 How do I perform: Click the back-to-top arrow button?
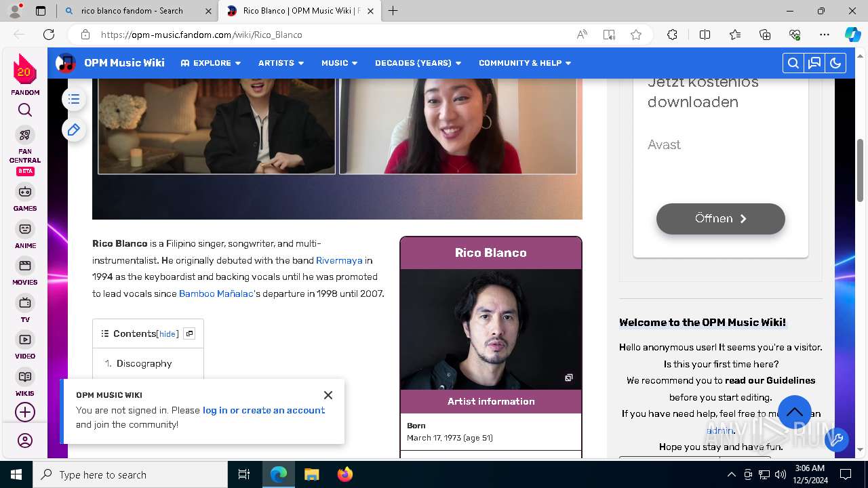pos(795,412)
